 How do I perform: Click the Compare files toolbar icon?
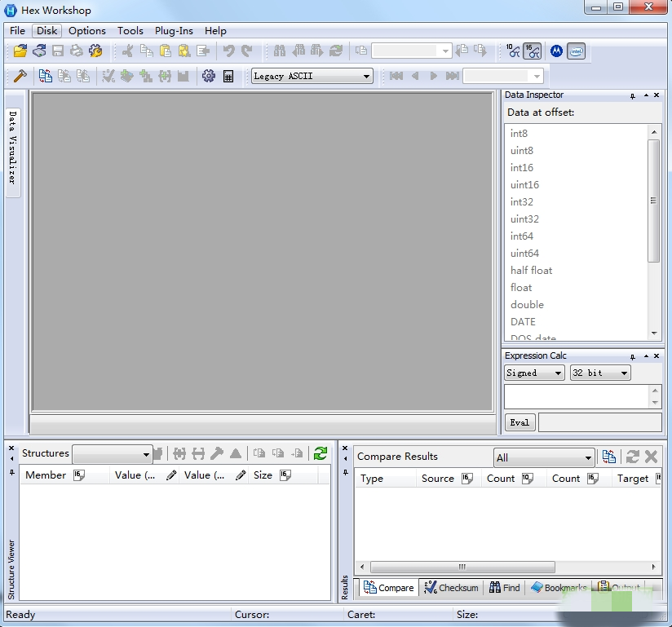point(46,76)
